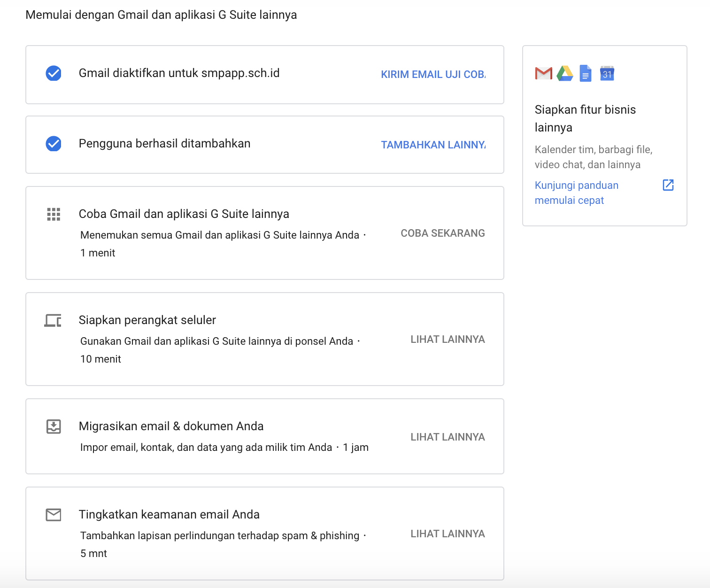
Task: Open the external link icon next to panduan
Action: tap(668, 185)
